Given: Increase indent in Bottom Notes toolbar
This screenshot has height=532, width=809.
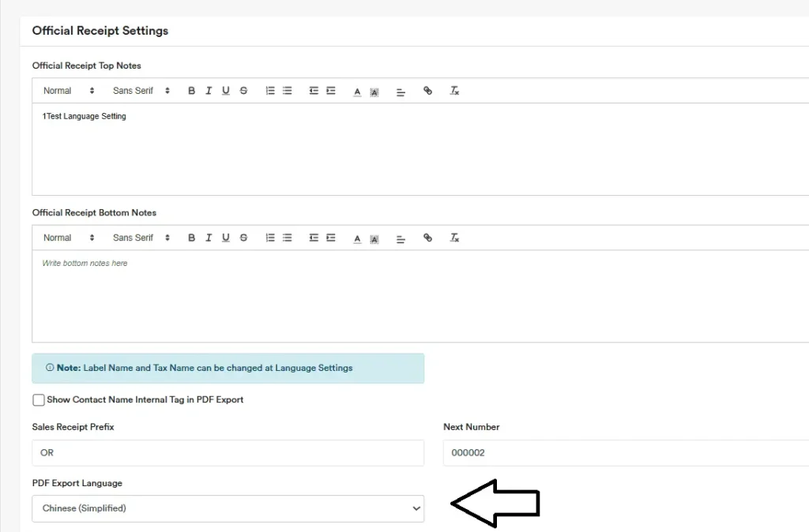Looking at the screenshot, I should [331, 238].
